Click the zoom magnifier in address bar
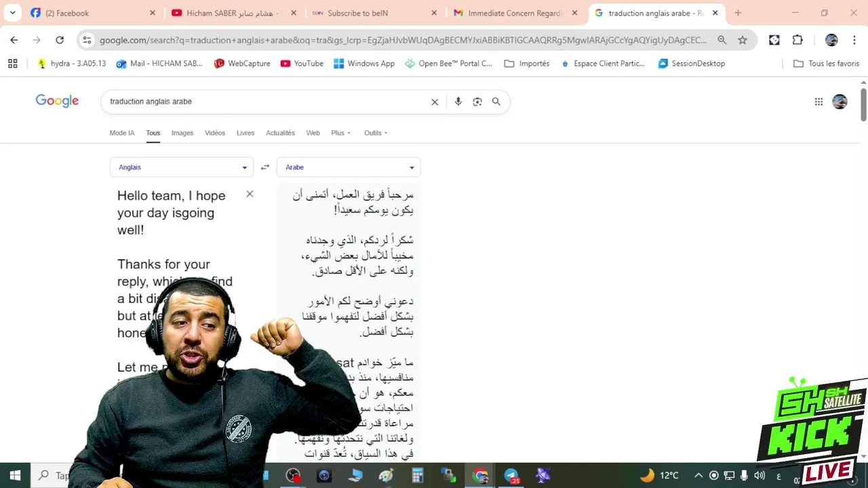This screenshot has width=868, height=488. point(722,40)
